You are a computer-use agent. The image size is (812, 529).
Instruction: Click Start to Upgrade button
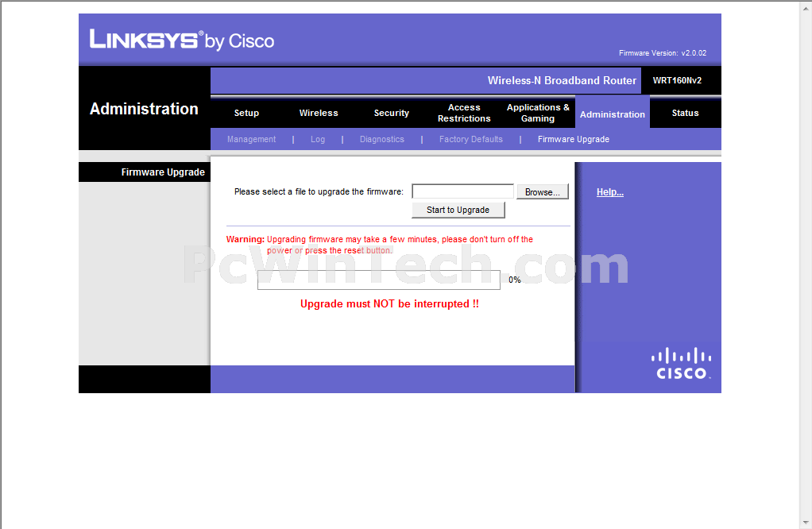[x=458, y=210]
